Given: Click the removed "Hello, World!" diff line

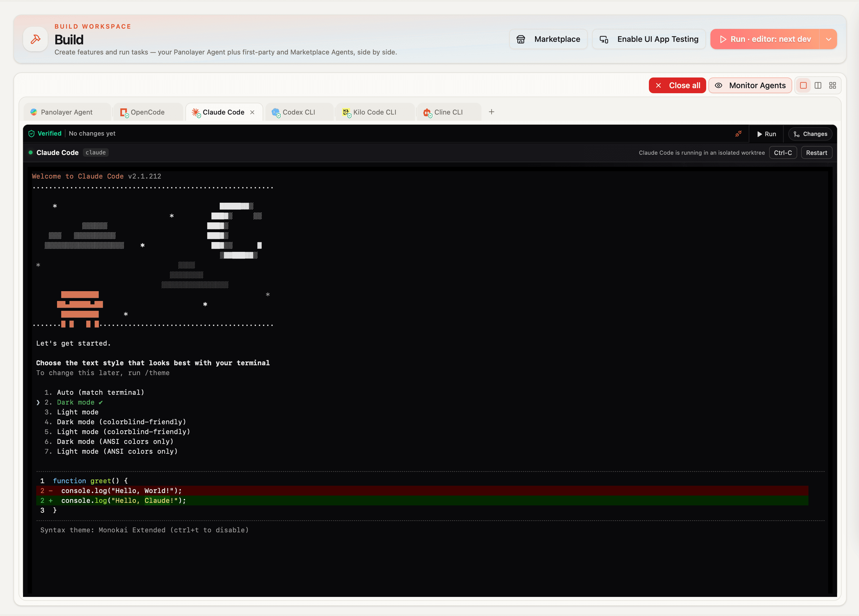Looking at the screenshot, I should pos(422,491).
